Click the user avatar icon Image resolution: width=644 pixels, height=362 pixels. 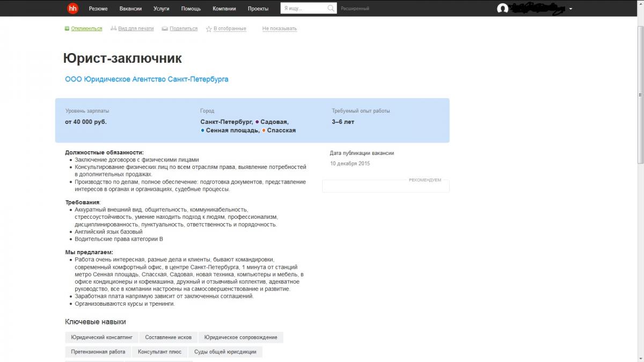click(502, 9)
